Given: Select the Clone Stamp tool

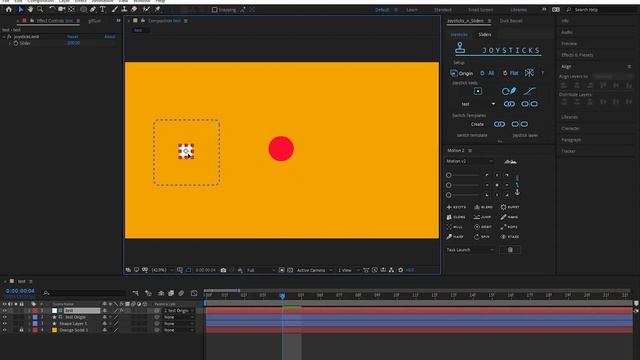Looking at the screenshot, I should pos(124,9).
